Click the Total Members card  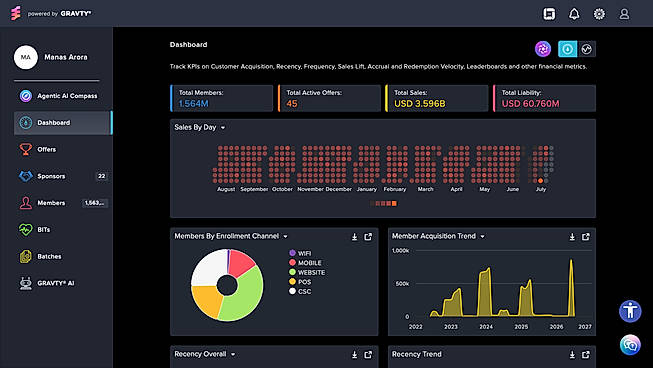222,98
